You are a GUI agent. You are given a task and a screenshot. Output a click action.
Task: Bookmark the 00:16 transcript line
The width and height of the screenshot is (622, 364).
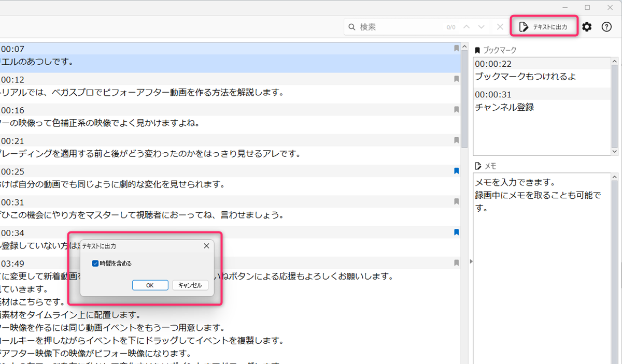pos(456,110)
